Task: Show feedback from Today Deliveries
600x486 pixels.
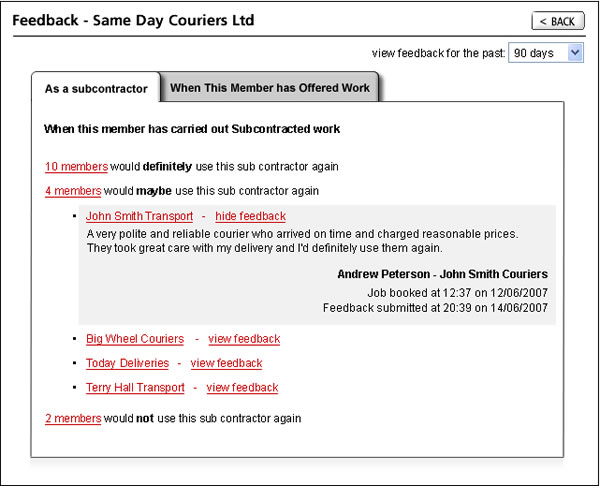Action: tap(226, 363)
